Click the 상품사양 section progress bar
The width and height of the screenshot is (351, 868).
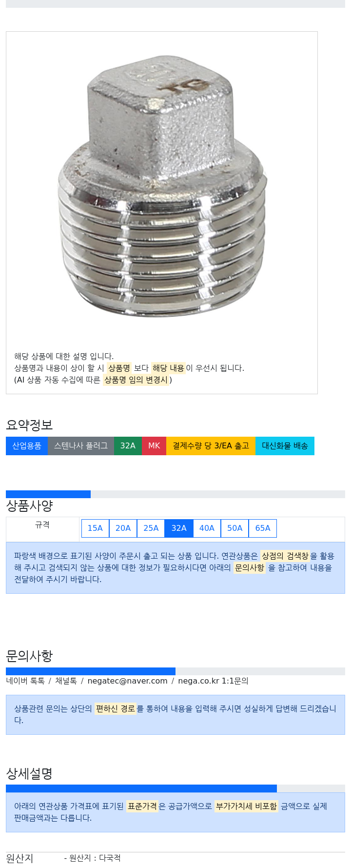175,494
